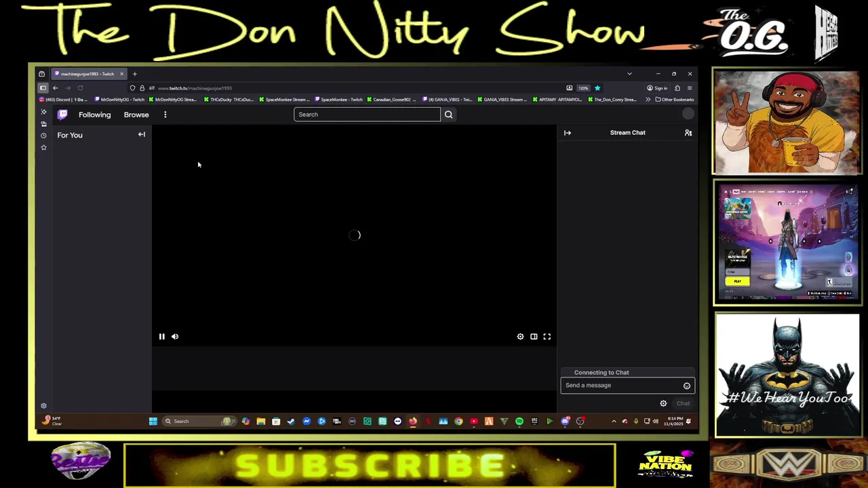Screen dimensions: 868x488
Task: Open the Discord bookmark
Action: (x=64, y=100)
